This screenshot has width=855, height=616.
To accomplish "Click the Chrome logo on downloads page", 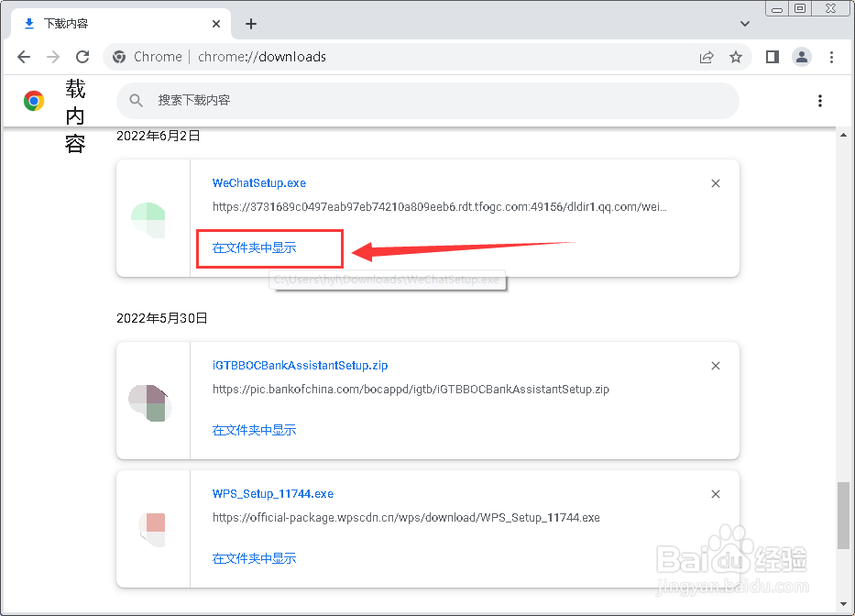I will tap(34, 101).
